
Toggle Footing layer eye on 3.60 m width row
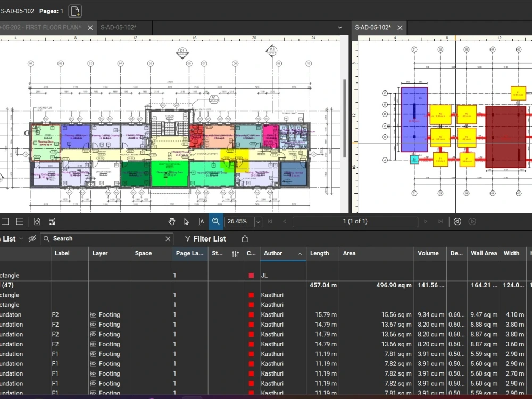point(93,344)
